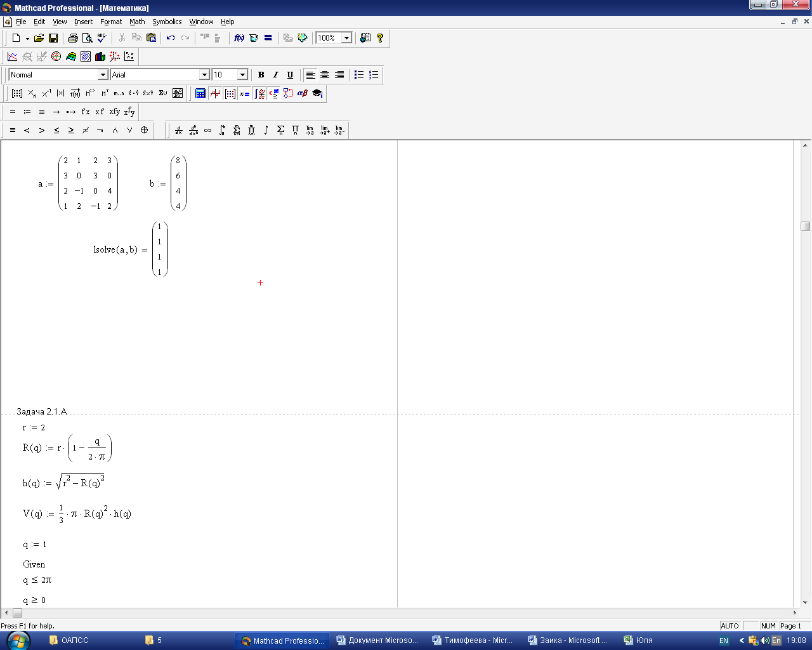The width and height of the screenshot is (812, 650).
Task: Insert a matrix from the matrix palette
Action: 17,93
